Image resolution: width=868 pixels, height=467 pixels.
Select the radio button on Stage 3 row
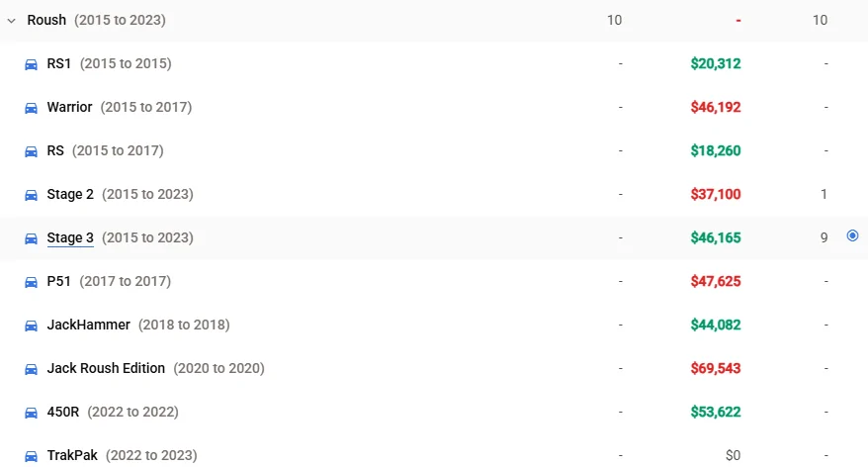[852, 235]
